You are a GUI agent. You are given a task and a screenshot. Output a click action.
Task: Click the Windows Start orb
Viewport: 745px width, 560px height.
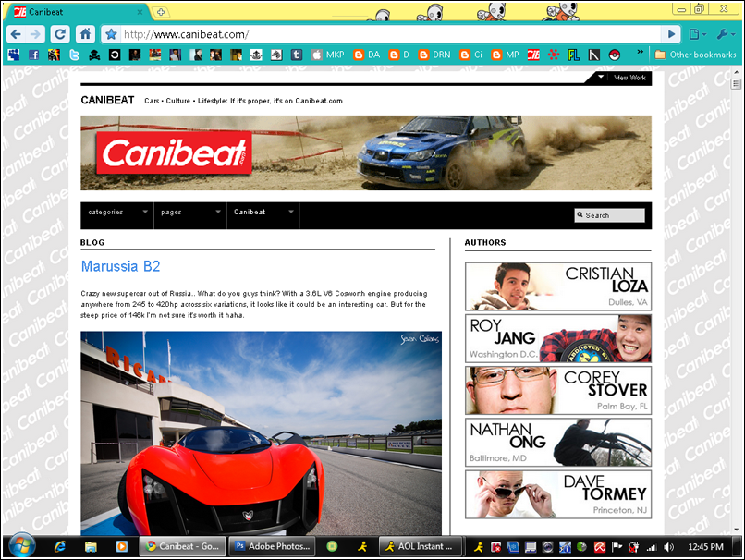(x=20, y=545)
